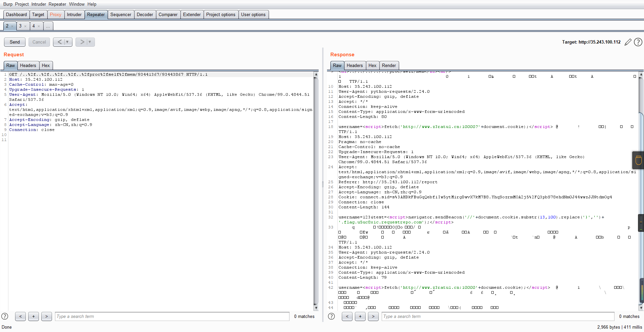This screenshot has width=644, height=332.
Task: Switch to Intruder tool tab
Action: click(x=74, y=15)
